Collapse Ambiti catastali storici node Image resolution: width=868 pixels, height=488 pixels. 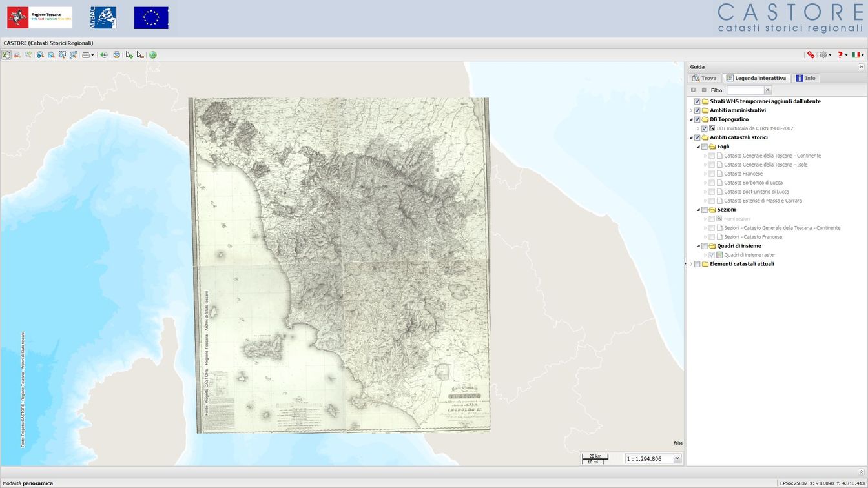(691, 137)
